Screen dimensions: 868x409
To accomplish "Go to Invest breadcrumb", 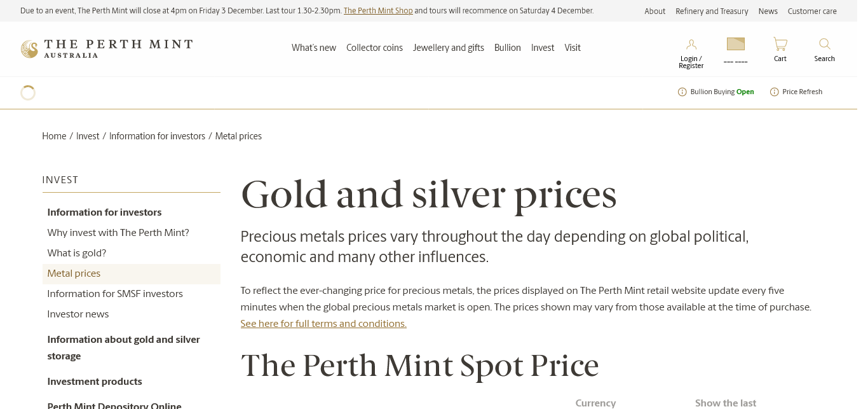I will click(88, 136).
